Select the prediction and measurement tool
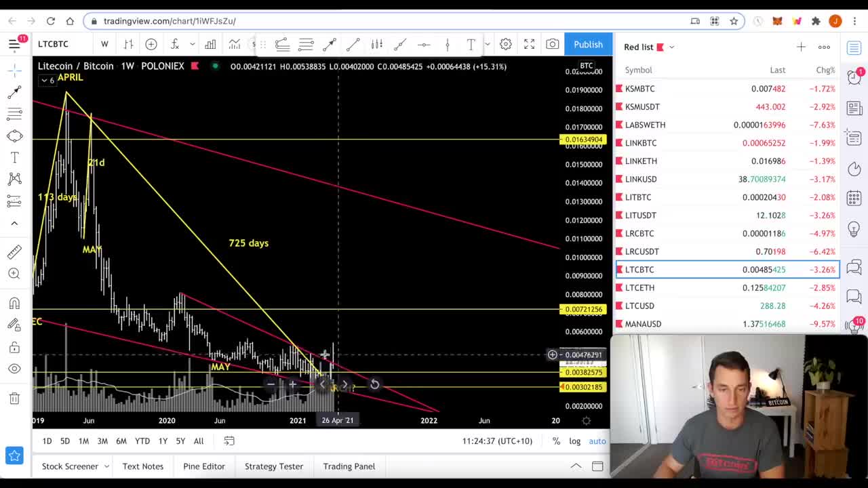 point(14,201)
